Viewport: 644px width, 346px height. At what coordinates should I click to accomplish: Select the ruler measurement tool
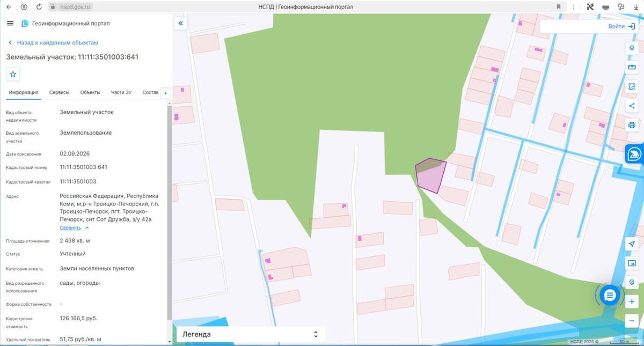(632, 67)
